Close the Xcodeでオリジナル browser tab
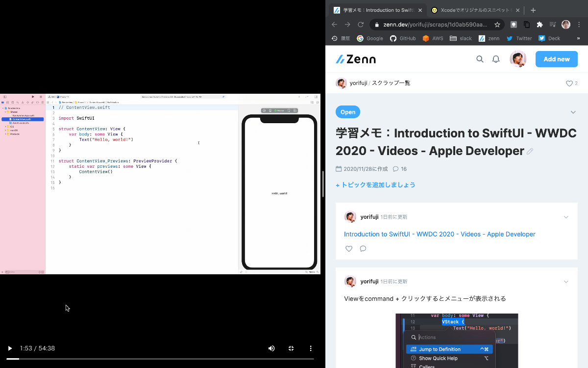The height and width of the screenshot is (368, 588). 517,10
